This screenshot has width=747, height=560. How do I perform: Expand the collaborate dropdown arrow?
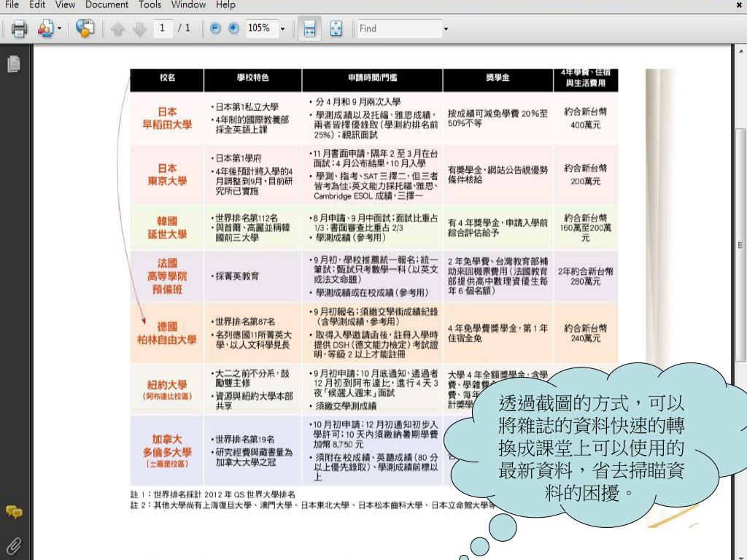click(59, 28)
